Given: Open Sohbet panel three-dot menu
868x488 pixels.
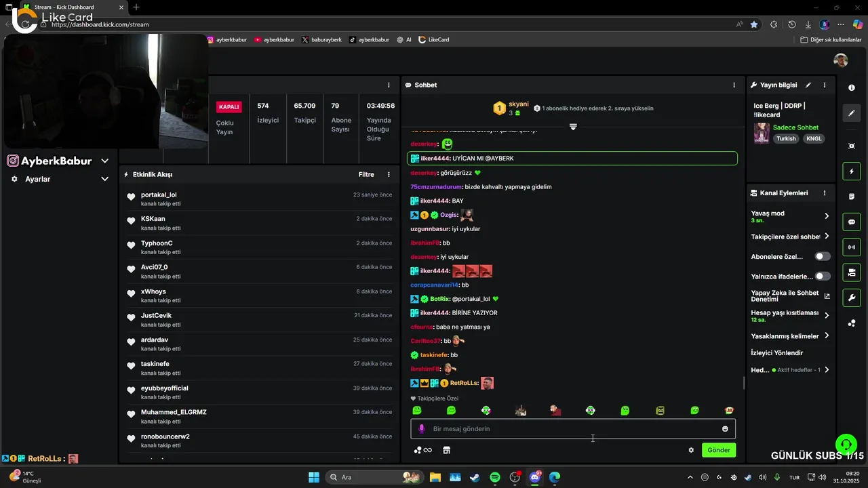Looking at the screenshot, I should (x=734, y=85).
